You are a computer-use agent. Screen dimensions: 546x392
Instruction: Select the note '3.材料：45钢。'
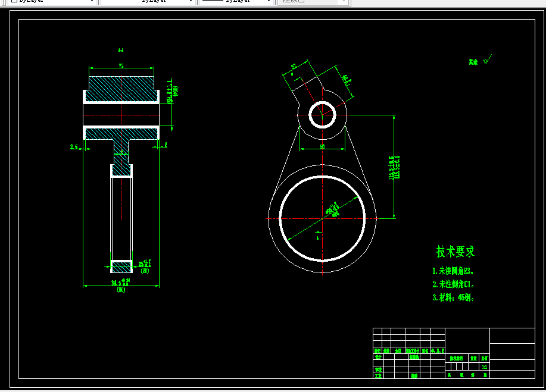pyautogui.click(x=453, y=297)
